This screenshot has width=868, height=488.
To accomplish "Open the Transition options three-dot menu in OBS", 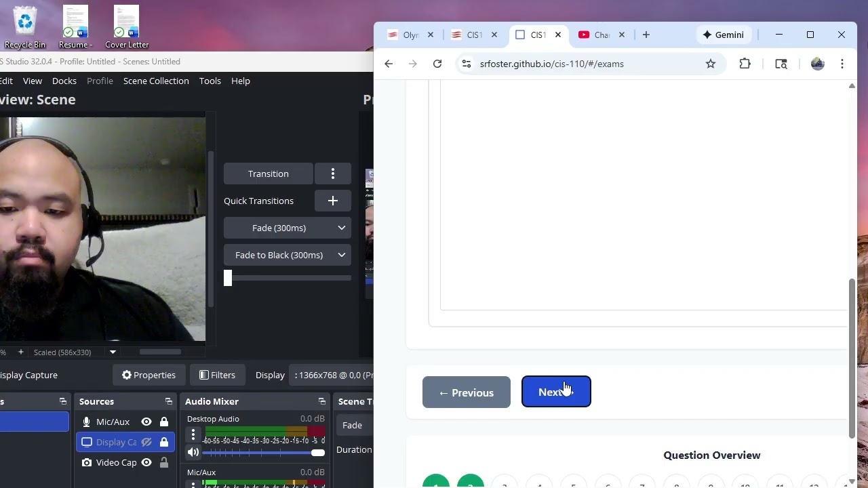I will (x=333, y=174).
